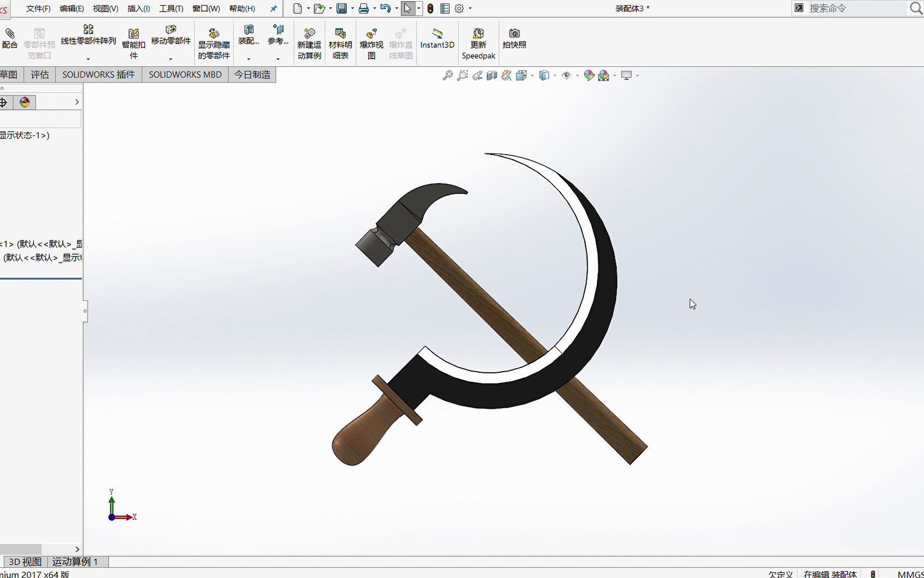This screenshot has height=578, width=924.
Task: Click the Undo arrow icon
Action: click(x=385, y=8)
